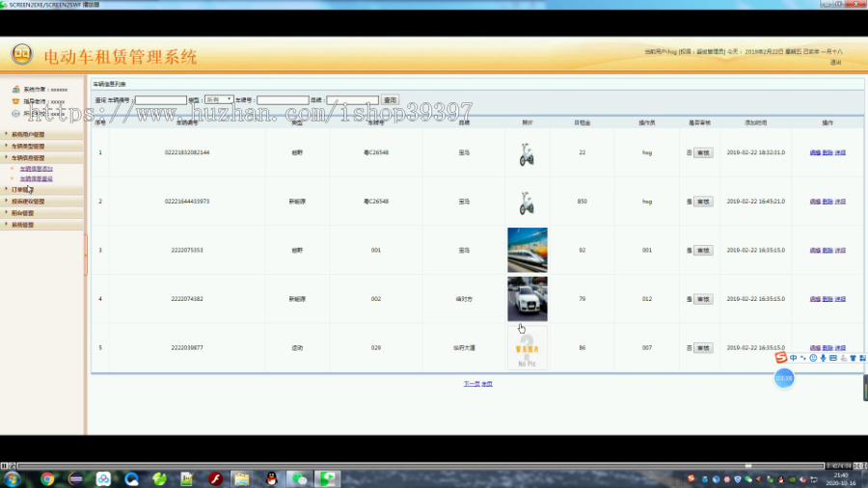Click the white car photo in row 4
This screenshot has height=488, width=868.
528,299
